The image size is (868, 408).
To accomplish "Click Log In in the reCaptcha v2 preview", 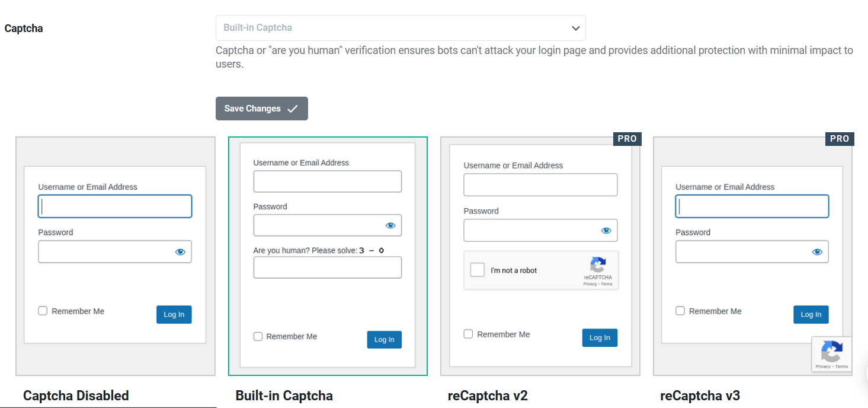I will tap(600, 337).
